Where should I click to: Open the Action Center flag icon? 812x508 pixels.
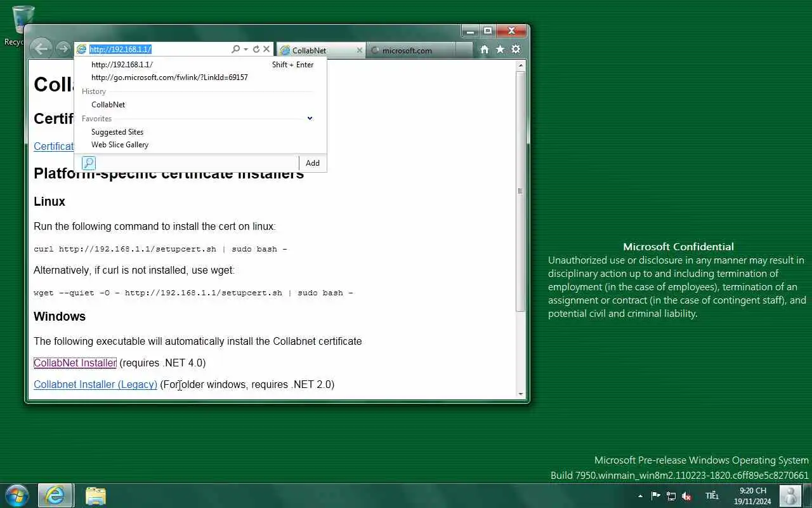pyautogui.click(x=656, y=496)
